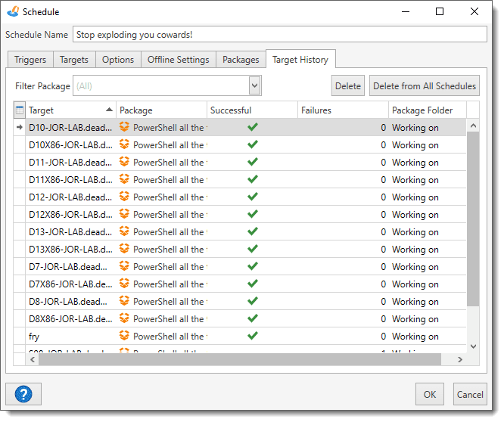Click the green checkmark in D12-JOR-LAB row

coord(253,196)
